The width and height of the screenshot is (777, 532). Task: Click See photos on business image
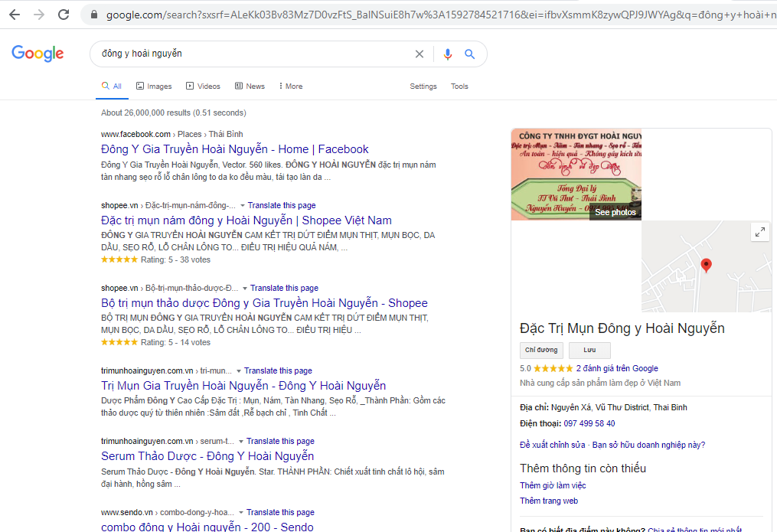click(615, 212)
